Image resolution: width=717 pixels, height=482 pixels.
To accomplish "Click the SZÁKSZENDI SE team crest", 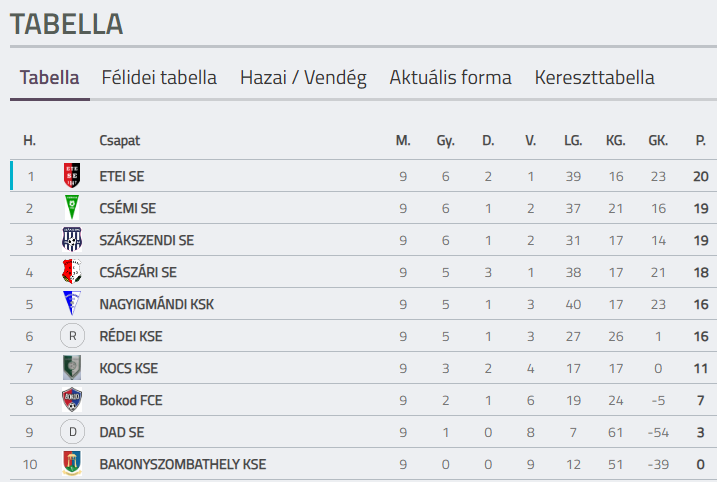I will (70, 240).
